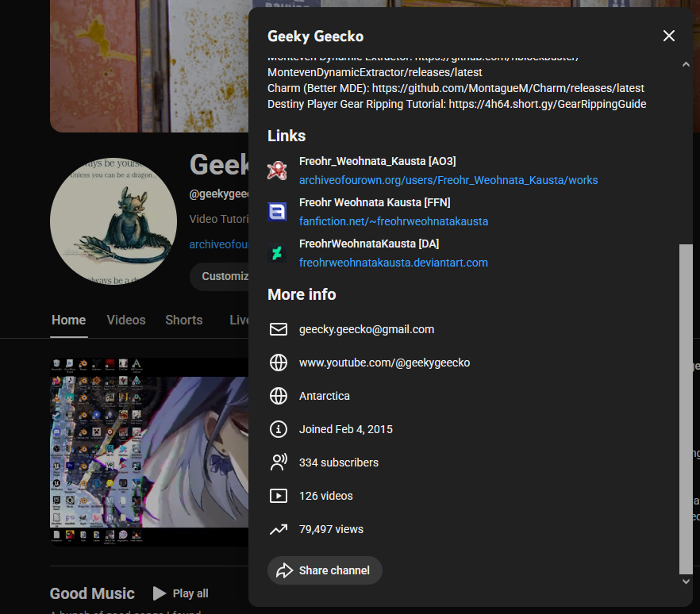Screen dimensions: 700x614
Task: Click the Freohr Weohnata Kausta [FFN] title
Action: click(x=375, y=202)
